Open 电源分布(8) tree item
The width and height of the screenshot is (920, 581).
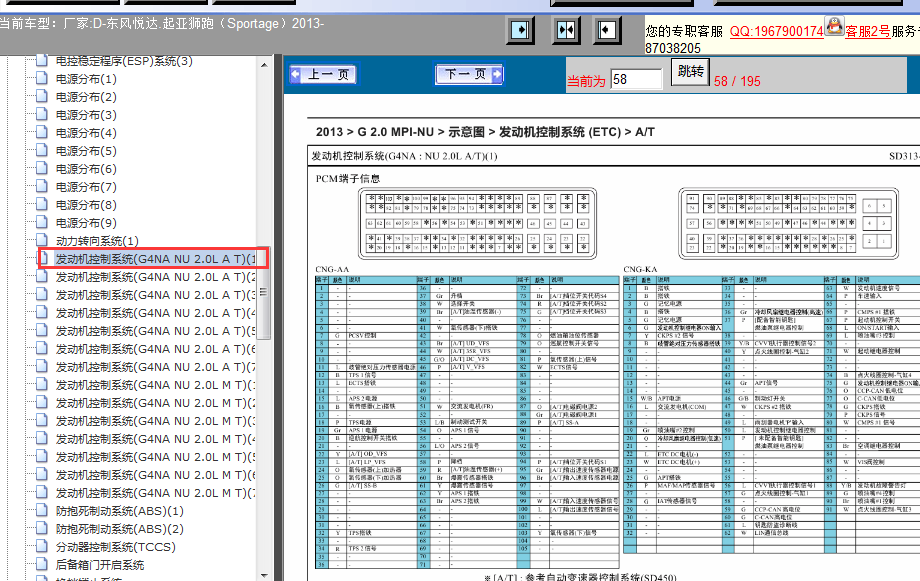pos(86,205)
